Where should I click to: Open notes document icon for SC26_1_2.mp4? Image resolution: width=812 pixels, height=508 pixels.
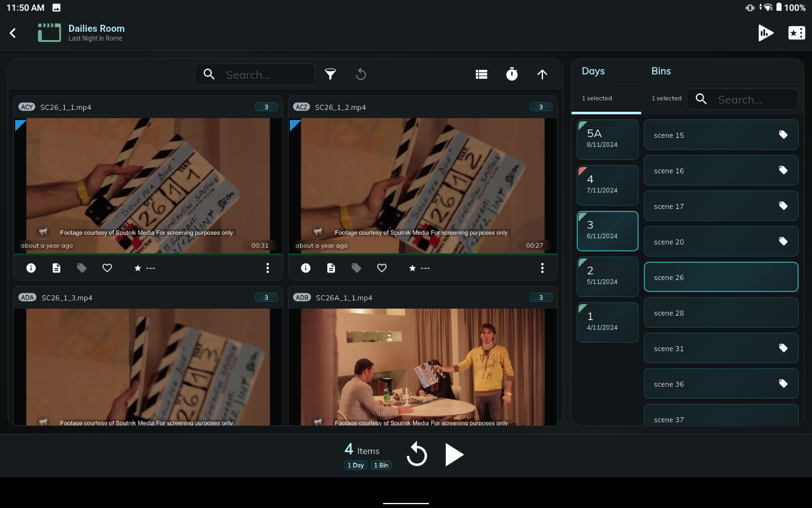pos(331,268)
